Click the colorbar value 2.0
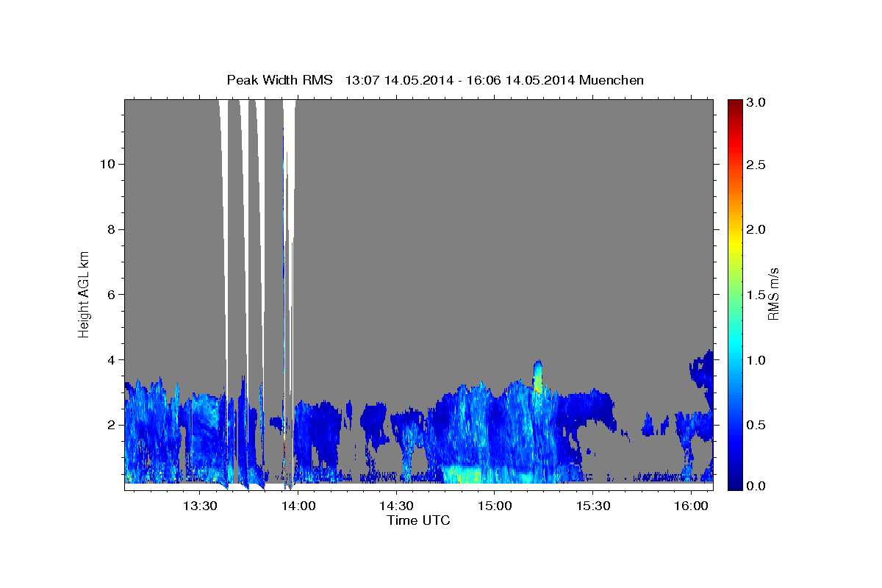Image resolution: width=882 pixels, height=588 pixels. point(756,229)
